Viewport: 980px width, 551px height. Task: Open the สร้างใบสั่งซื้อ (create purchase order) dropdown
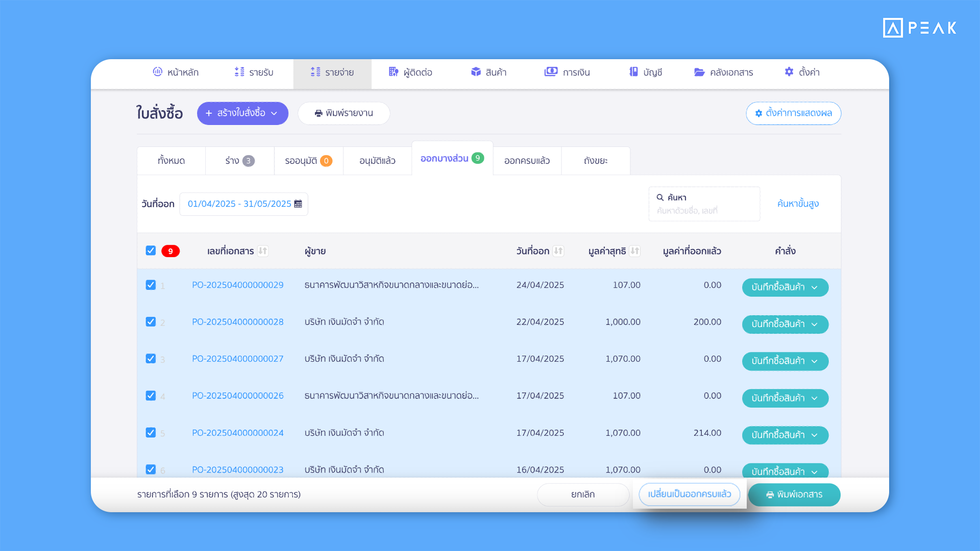pos(242,113)
